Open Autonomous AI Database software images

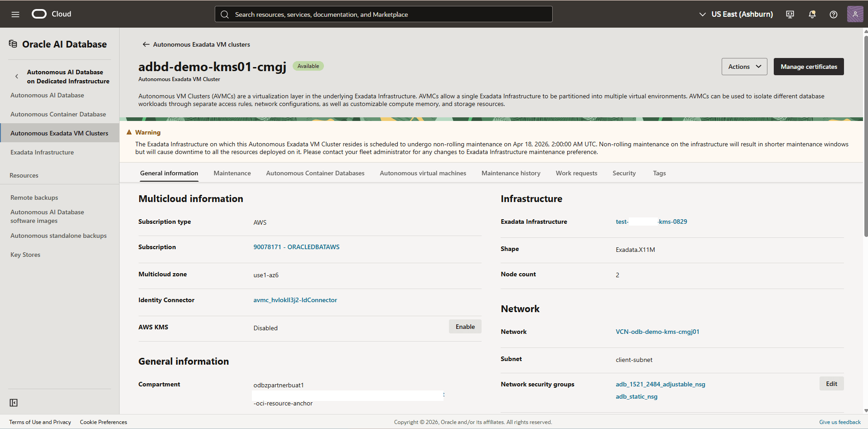[47, 217]
